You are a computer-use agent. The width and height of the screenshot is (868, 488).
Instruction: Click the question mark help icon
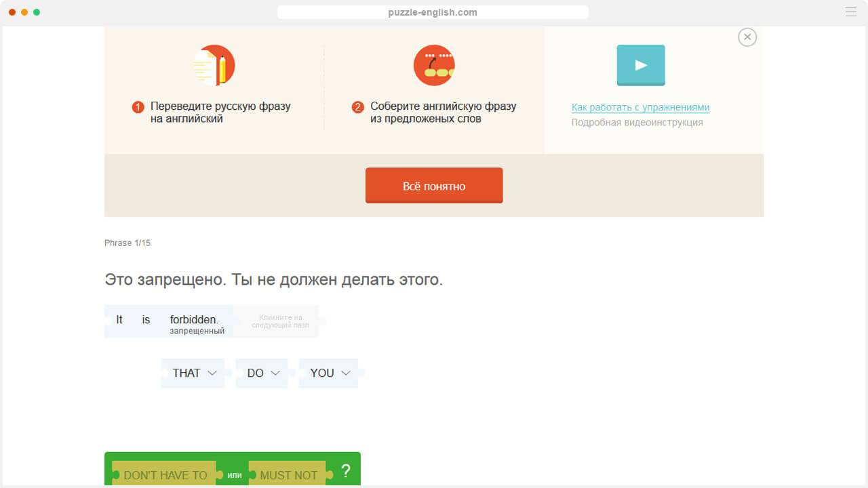(346, 471)
